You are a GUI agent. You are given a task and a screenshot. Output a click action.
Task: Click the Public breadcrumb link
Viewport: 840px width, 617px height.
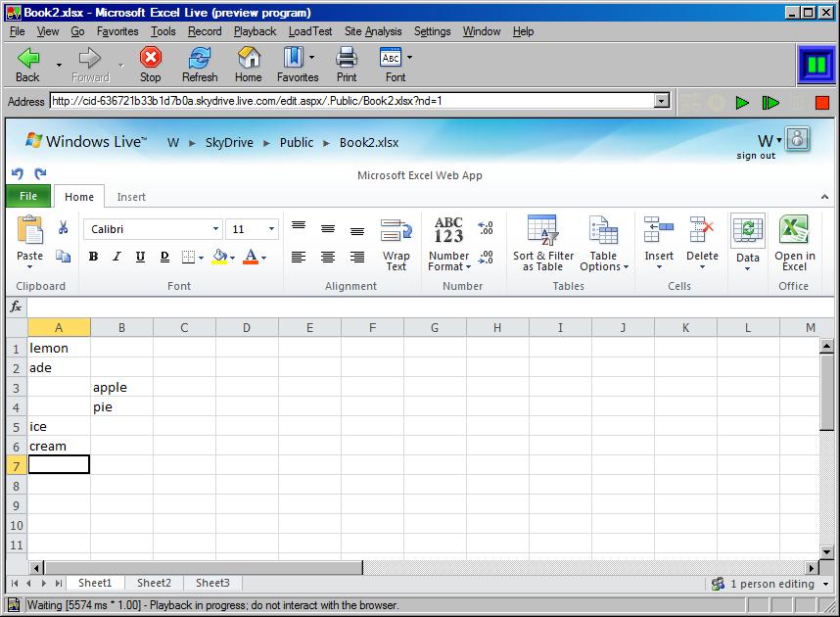tap(297, 143)
